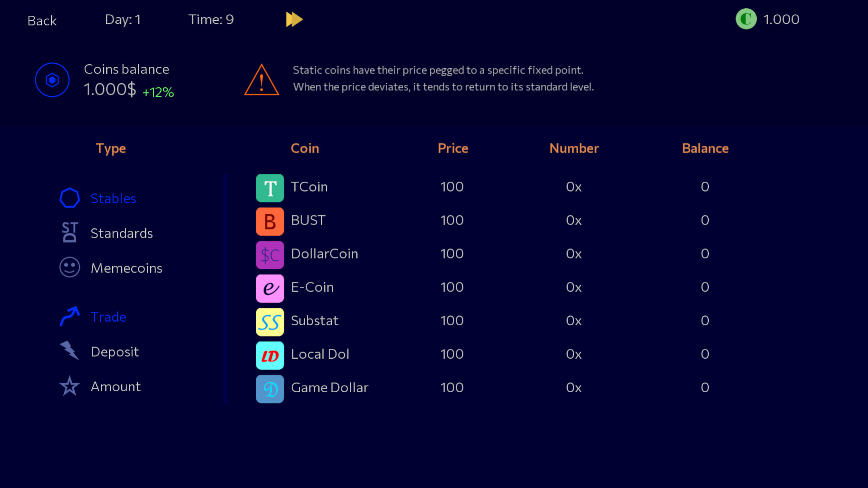
Task: Open the Trade section
Action: (108, 317)
